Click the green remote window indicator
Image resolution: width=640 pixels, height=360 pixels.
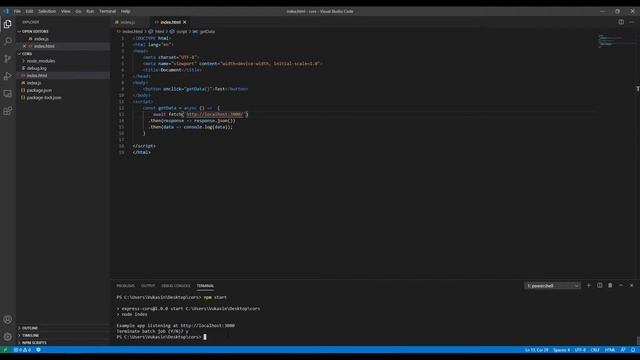(x=5, y=350)
